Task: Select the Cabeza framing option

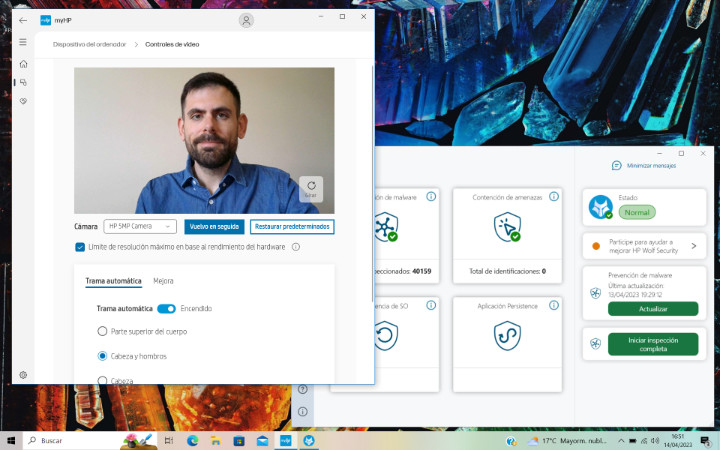Action: [102, 380]
